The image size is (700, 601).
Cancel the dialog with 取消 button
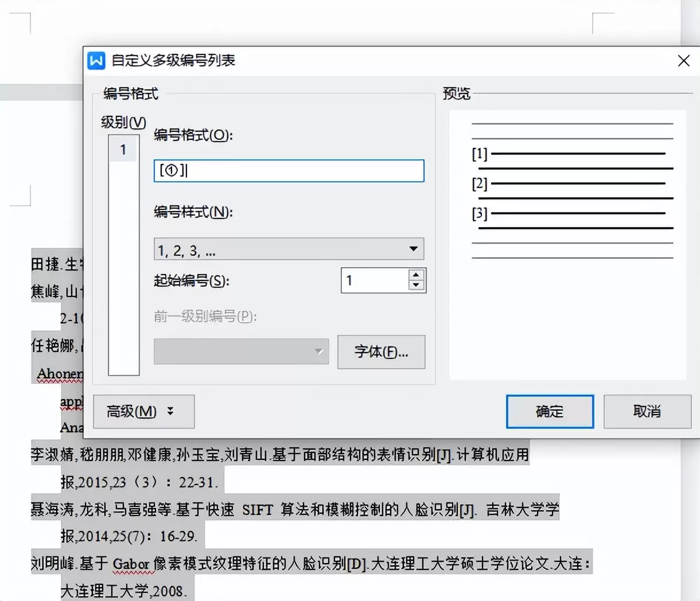coord(647,411)
